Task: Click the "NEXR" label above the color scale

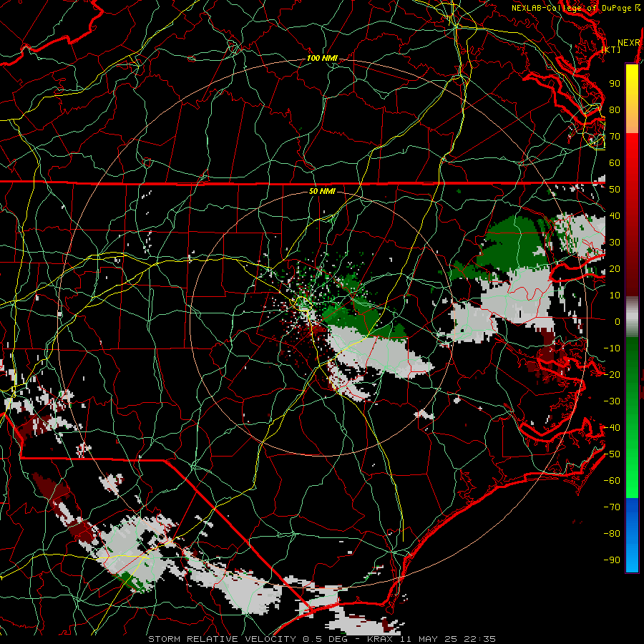Action: [x=629, y=43]
